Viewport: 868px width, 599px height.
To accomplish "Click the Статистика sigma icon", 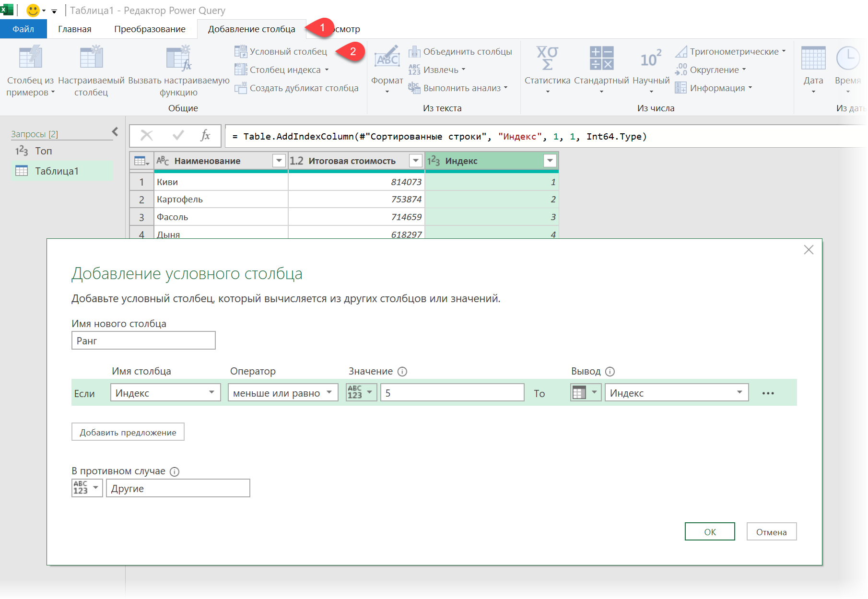I will click(x=547, y=58).
